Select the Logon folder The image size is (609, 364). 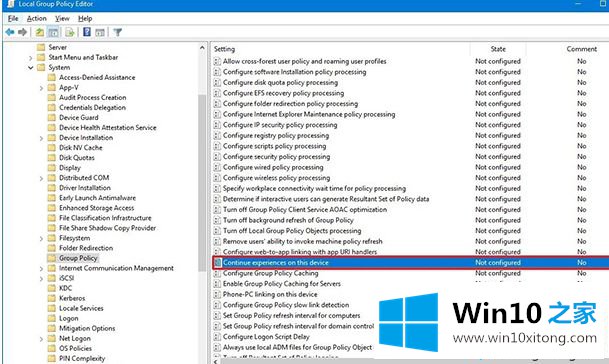pos(68,319)
